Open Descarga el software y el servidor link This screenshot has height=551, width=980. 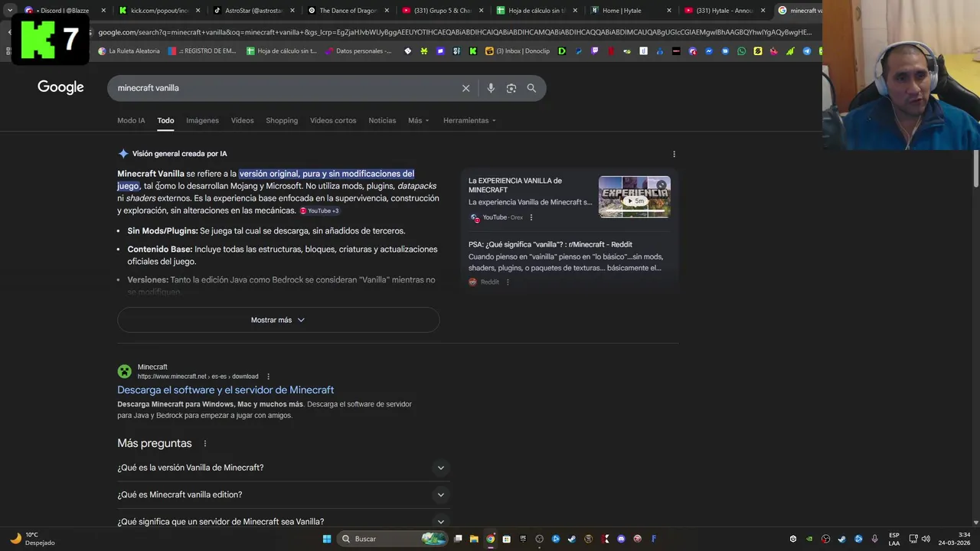click(x=225, y=390)
